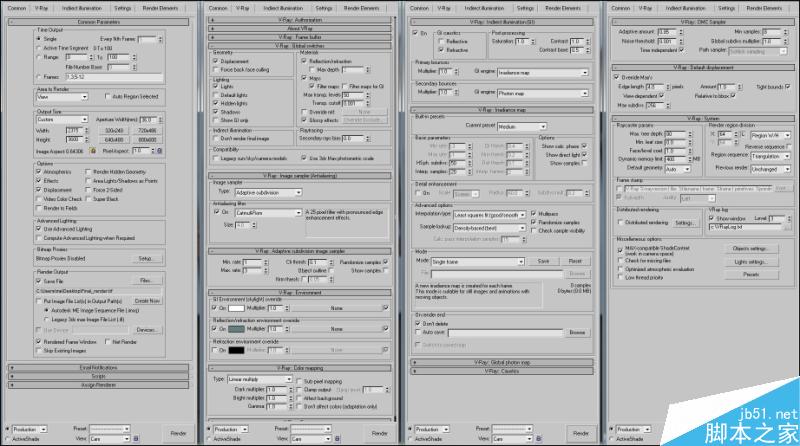Click the Max transp. levels spinner
Viewport: 800px width, 446px height.
368,95
